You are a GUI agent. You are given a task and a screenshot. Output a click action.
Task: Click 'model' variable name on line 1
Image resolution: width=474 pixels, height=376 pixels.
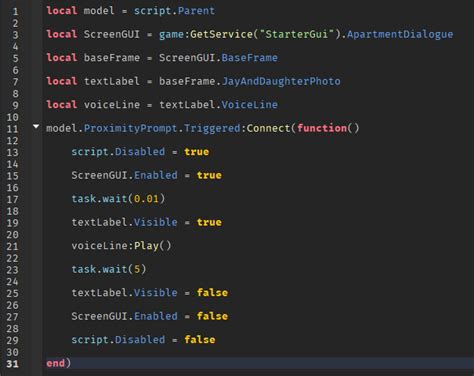[x=99, y=11]
